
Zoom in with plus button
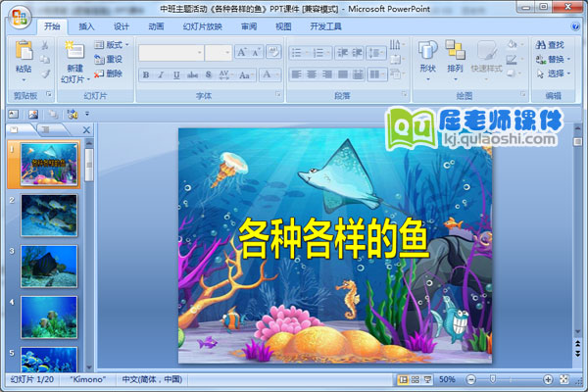click(548, 379)
